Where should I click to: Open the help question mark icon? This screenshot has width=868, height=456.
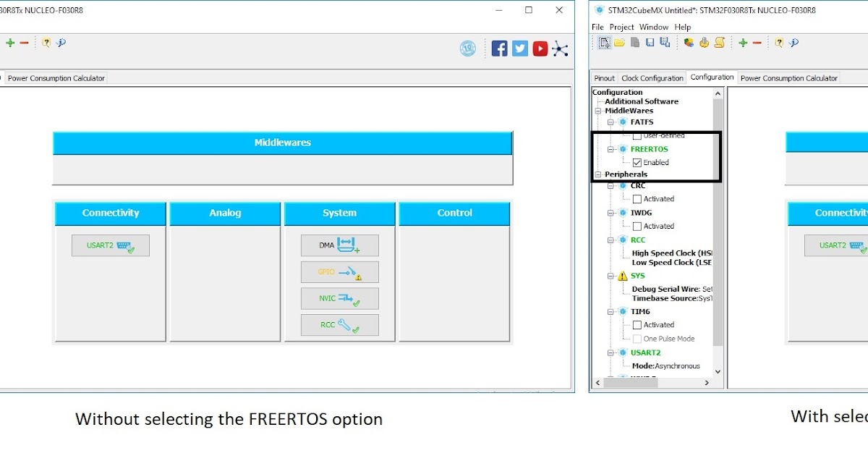[x=779, y=43]
